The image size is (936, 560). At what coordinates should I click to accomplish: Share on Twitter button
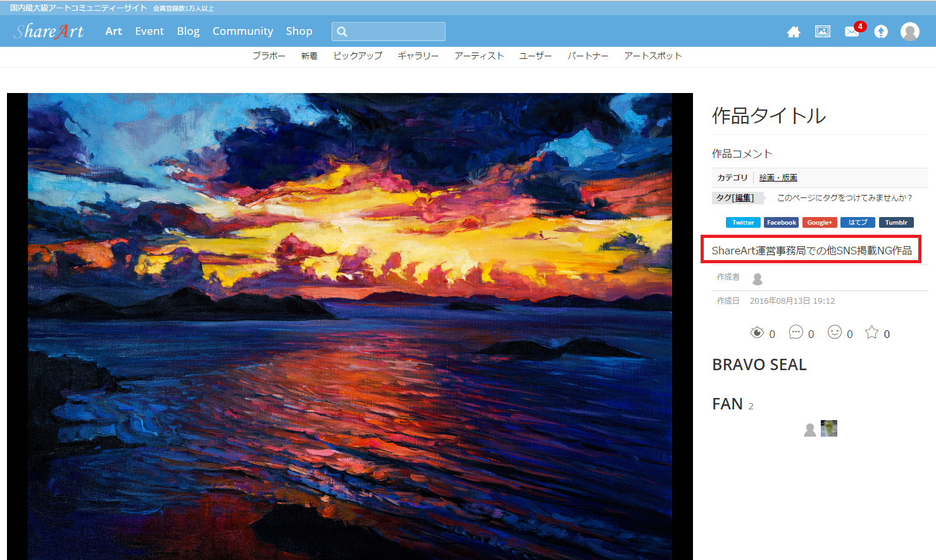743,223
